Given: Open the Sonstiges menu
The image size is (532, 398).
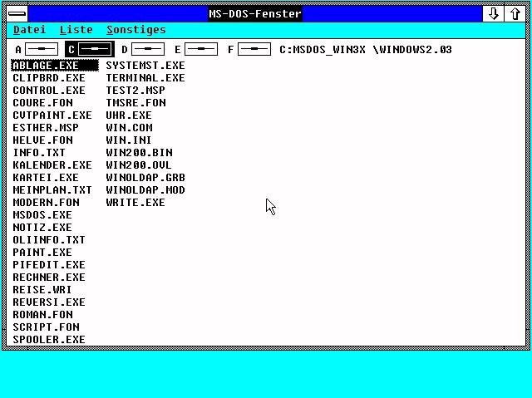Looking at the screenshot, I should point(135,30).
